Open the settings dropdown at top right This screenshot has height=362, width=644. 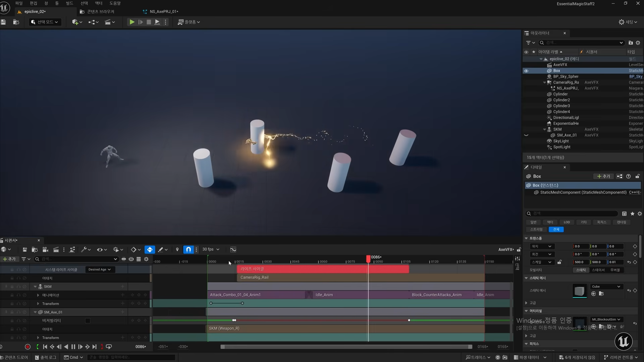(628, 22)
